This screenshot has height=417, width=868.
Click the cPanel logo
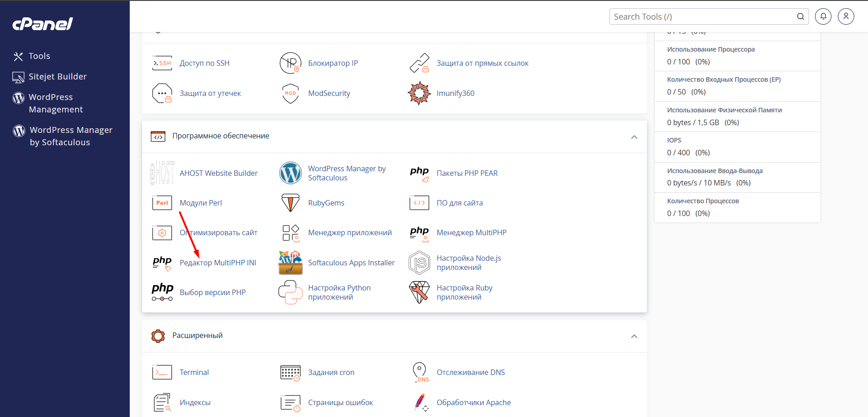42,24
